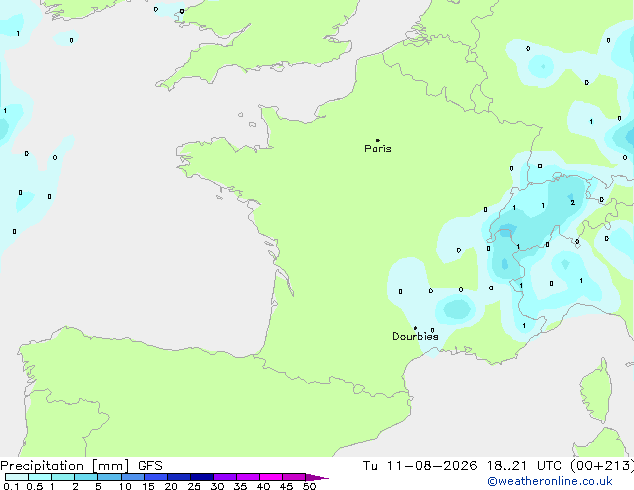Click the (00+213) forecast offset text
The image size is (634, 490).
[x=602, y=466]
